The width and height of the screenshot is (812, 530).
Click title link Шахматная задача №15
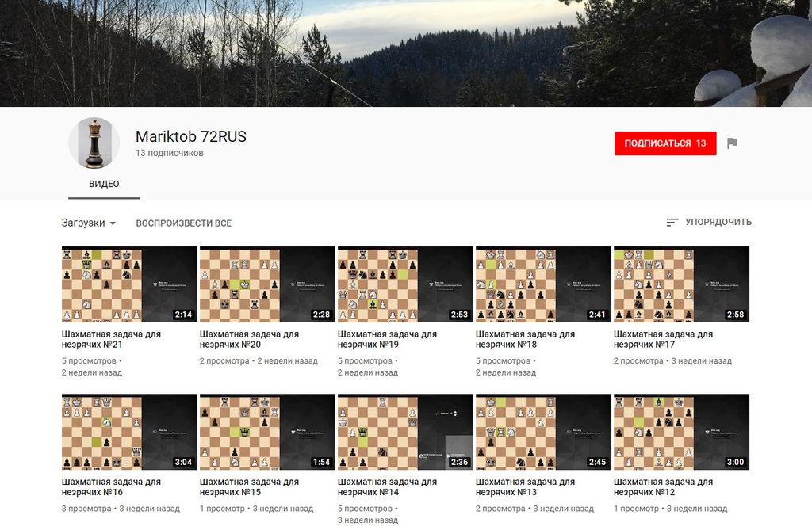pos(250,486)
